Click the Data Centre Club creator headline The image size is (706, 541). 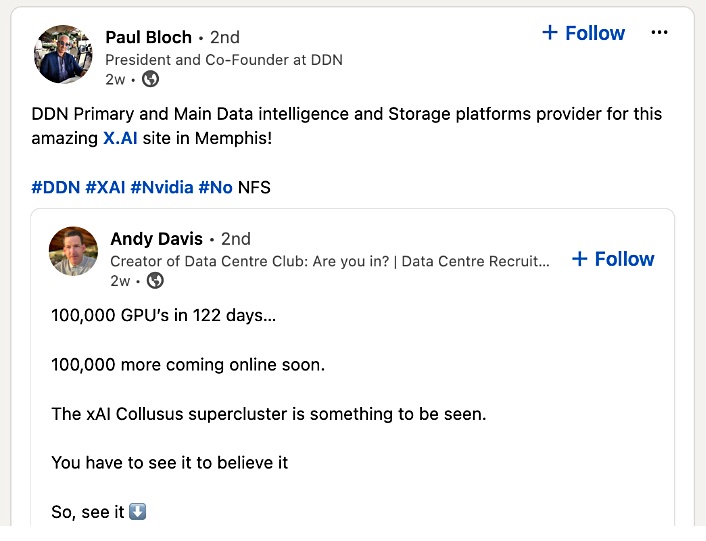click(330, 261)
